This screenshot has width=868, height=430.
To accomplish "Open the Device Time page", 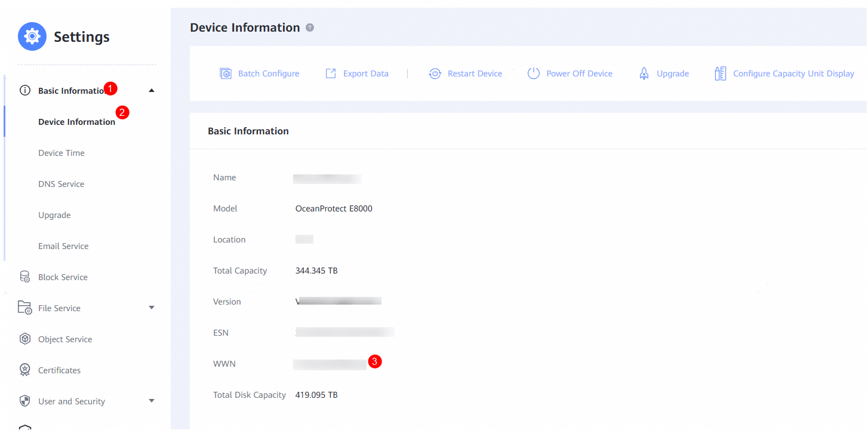I will [61, 153].
